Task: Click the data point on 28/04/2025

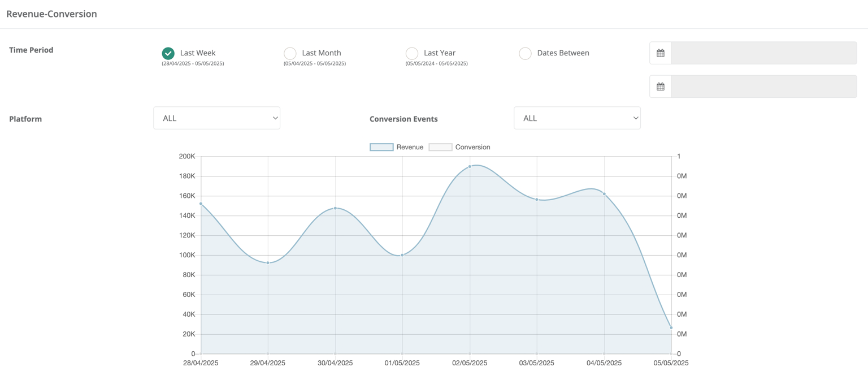Action: (201, 204)
